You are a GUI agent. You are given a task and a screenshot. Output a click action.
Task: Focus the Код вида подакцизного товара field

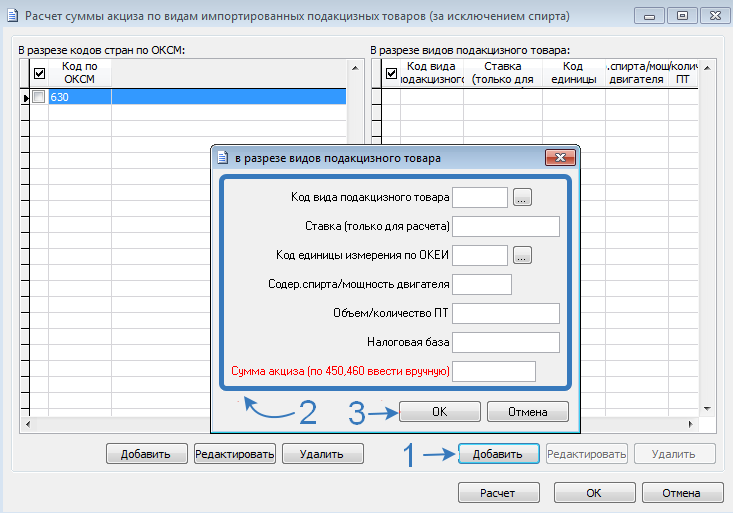coord(480,197)
